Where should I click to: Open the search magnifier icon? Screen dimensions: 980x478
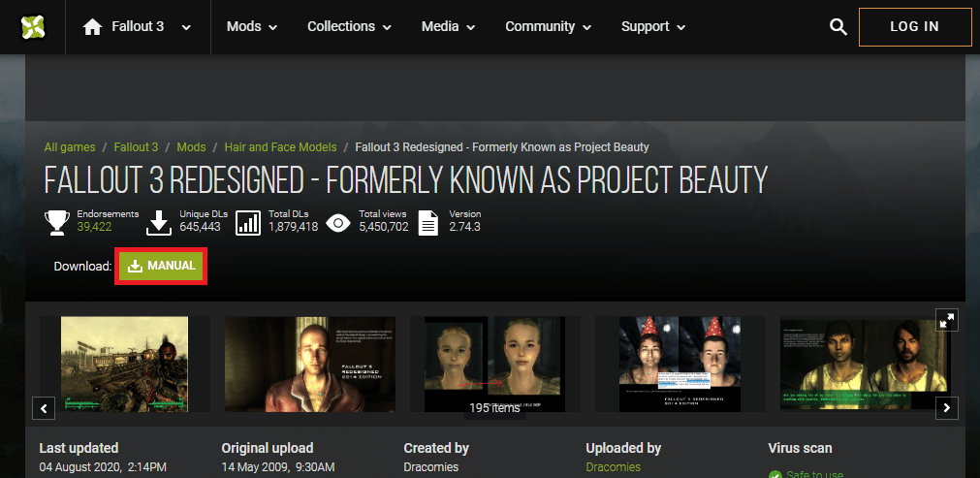point(838,27)
